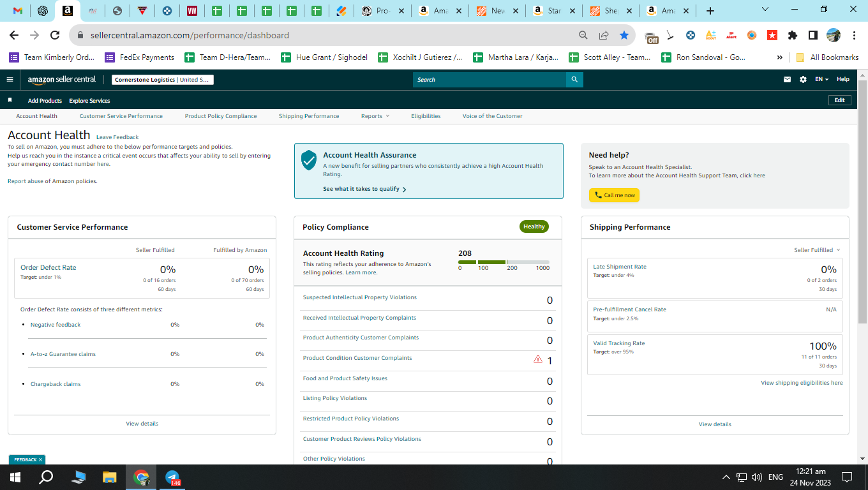Open the All Bookmarks folder
Viewport: 868px width, 490px height.
click(827, 57)
